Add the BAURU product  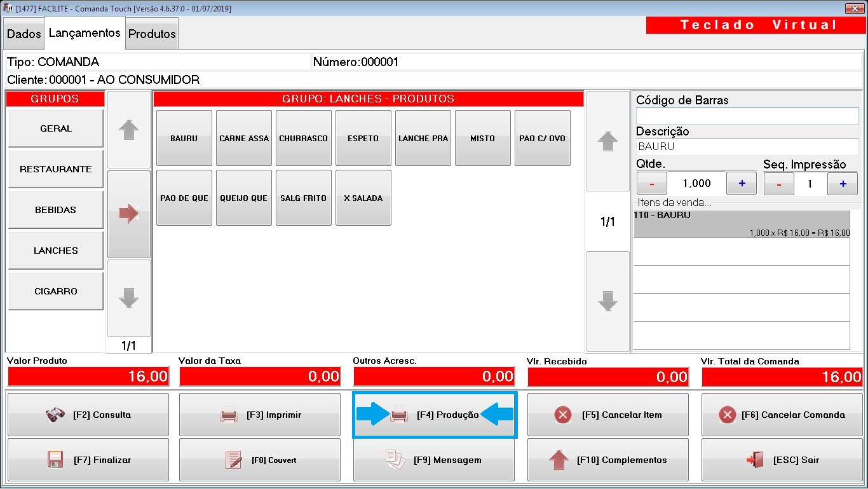pyautogui.click(x=184, y=138)
